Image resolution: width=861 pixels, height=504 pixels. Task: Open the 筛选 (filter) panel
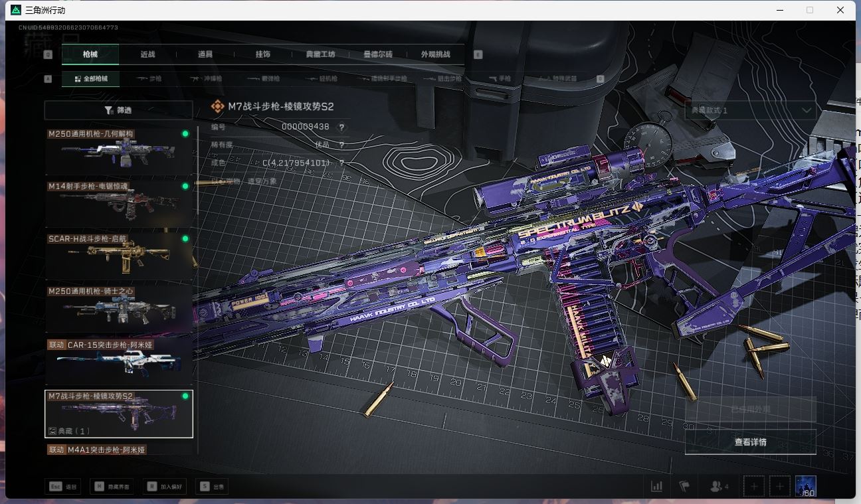click(x=118, y=110)
